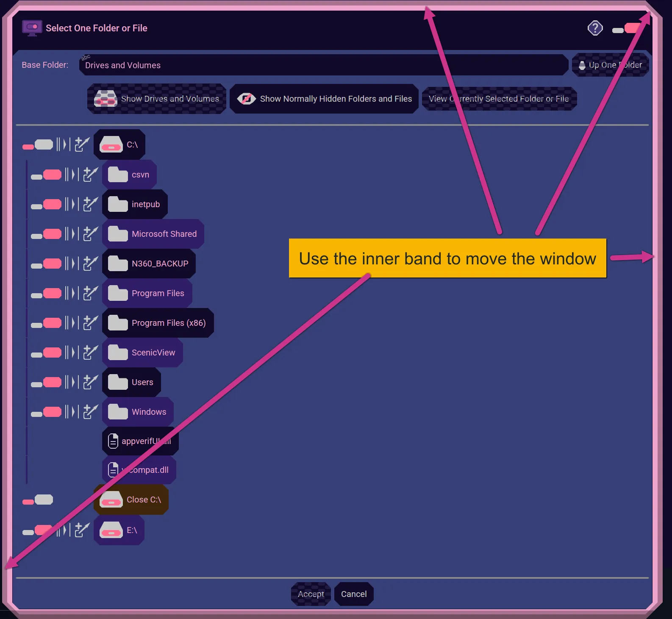Toggle the switch beside N360_BACKUP
The width and height of the screenshot is (672, 619).
46,264
